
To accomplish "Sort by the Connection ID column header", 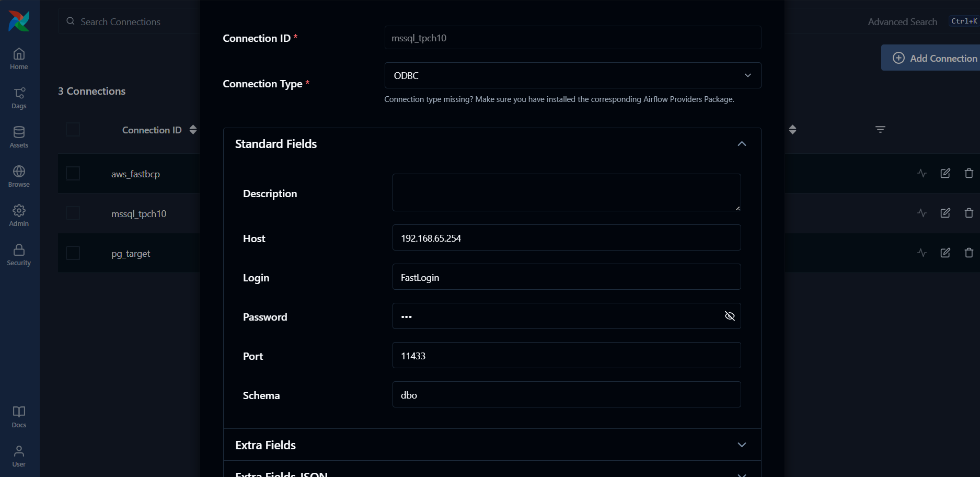I will click(x=152, y=130).
